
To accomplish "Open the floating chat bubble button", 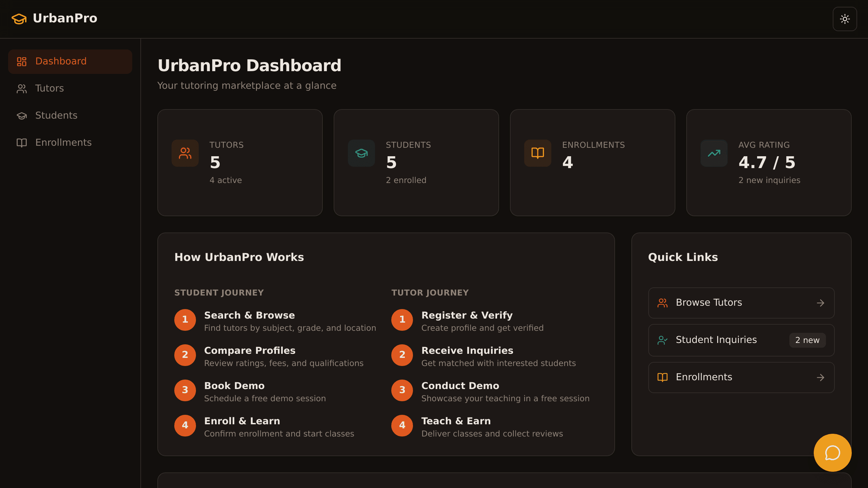I will click(832, 453).
